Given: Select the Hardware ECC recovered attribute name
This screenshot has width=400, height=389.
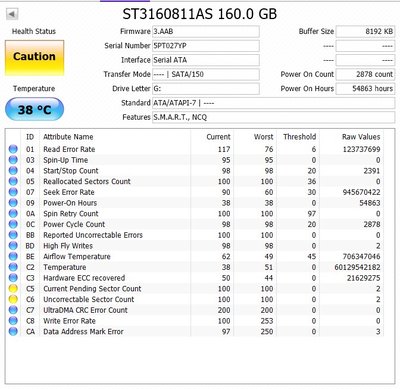Looking at the screenshot, I should pyautogui.click(x=84, y=278).
